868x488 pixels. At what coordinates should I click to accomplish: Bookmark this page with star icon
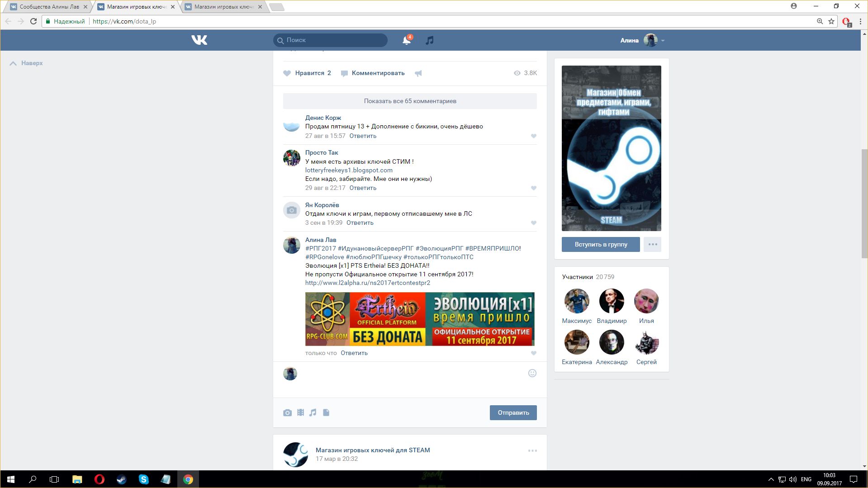click(831, 21)
